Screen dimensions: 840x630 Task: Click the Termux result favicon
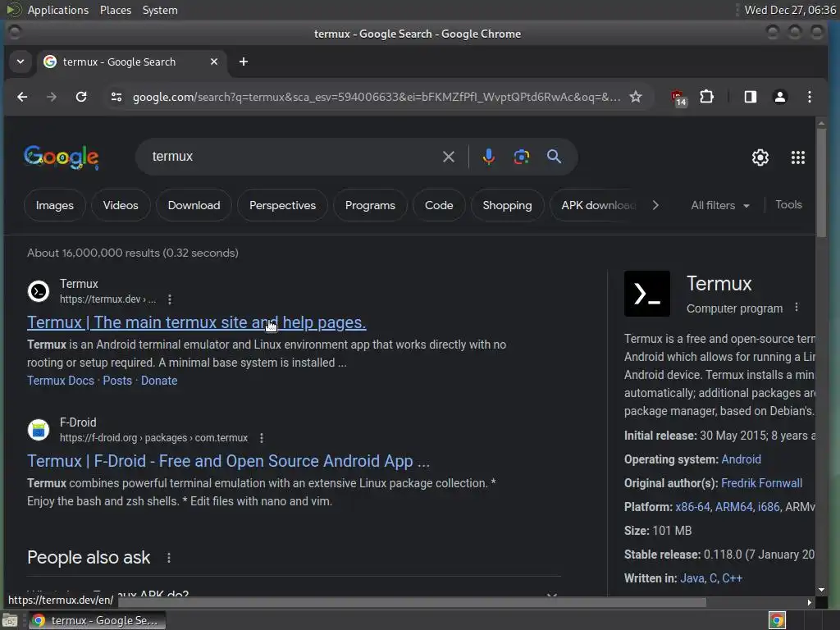tap(39, 291)
